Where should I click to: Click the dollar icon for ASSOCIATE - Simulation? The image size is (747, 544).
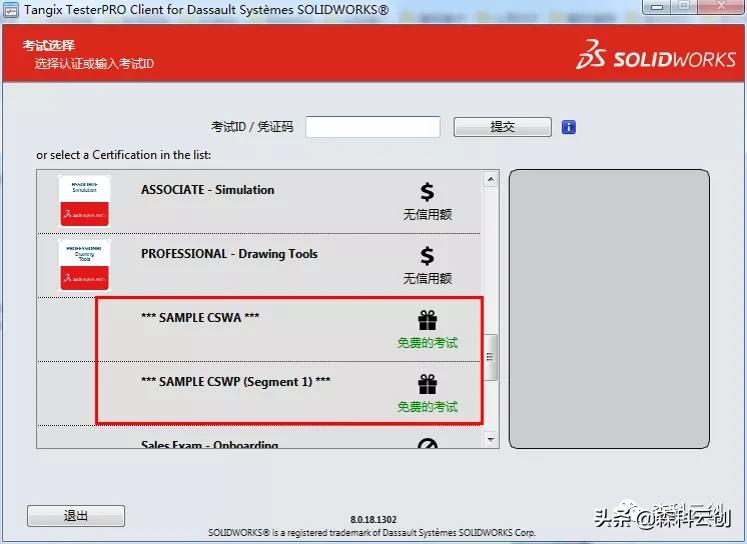pyautogui.click(x=427, y=192)
